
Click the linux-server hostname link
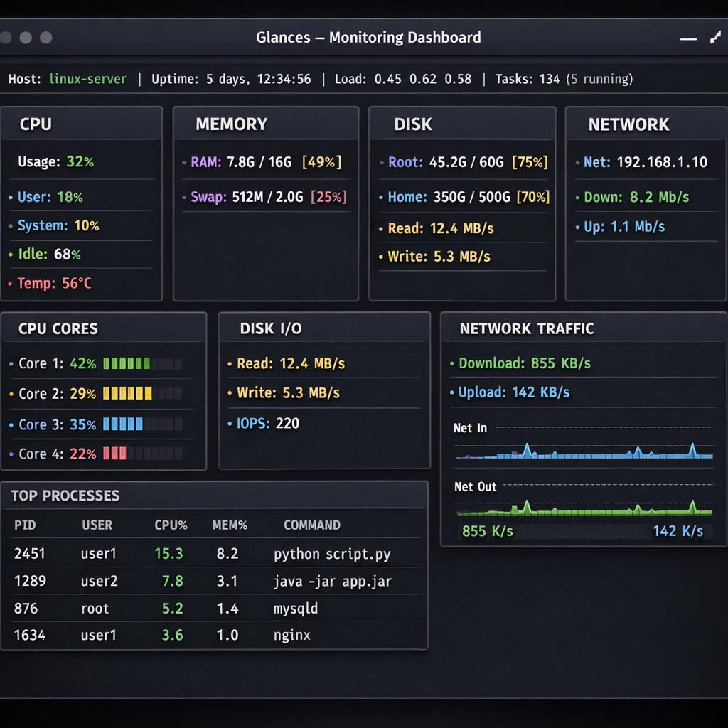(x=87, y=79)
